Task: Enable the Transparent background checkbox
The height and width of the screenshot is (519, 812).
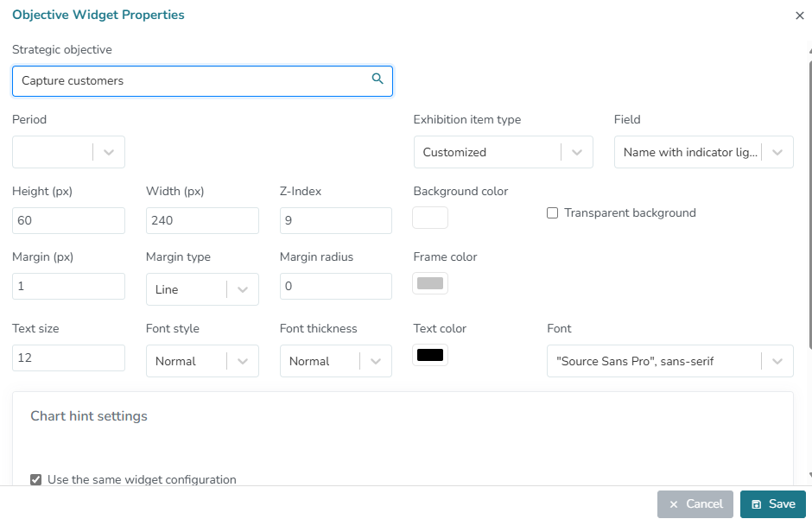Action: click(553, 213)
